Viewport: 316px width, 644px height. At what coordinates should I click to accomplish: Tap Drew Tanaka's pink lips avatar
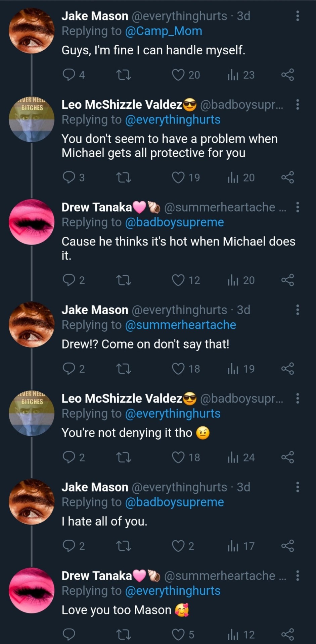(x=32, y=222)
